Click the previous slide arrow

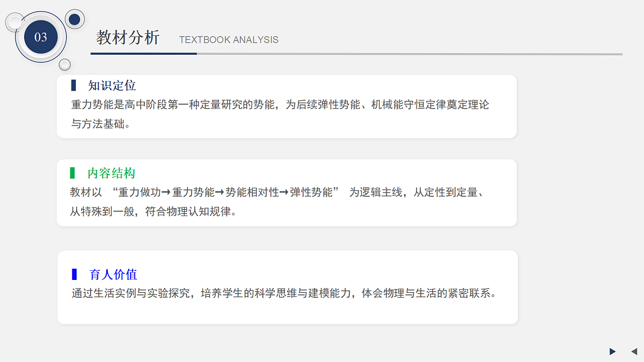click(x=634, y=351)
